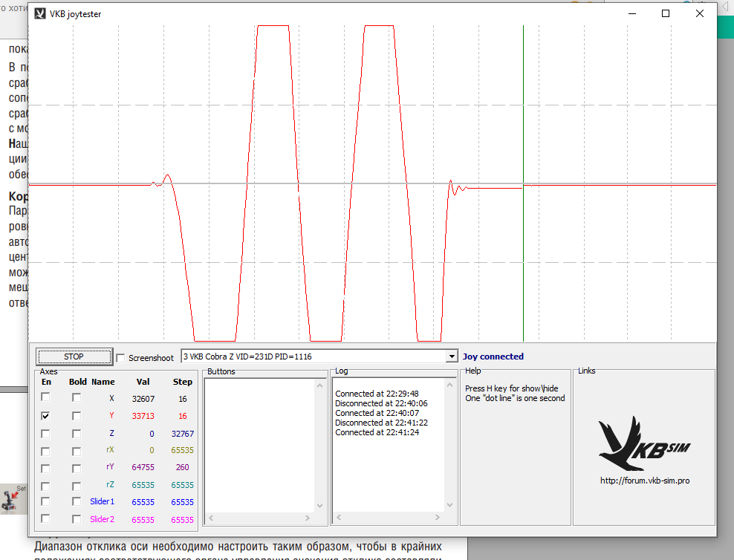Click the Log panel scroll-down arrow

pyautogui.click(x=449, y=505)
